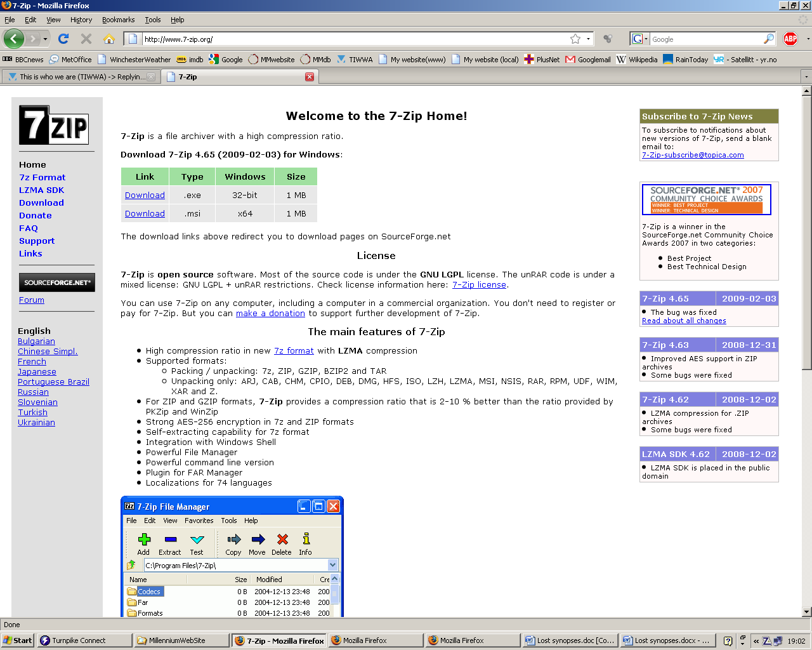Open the MMwebsite bookmark
812x650 pixels.
click(272, 60)
